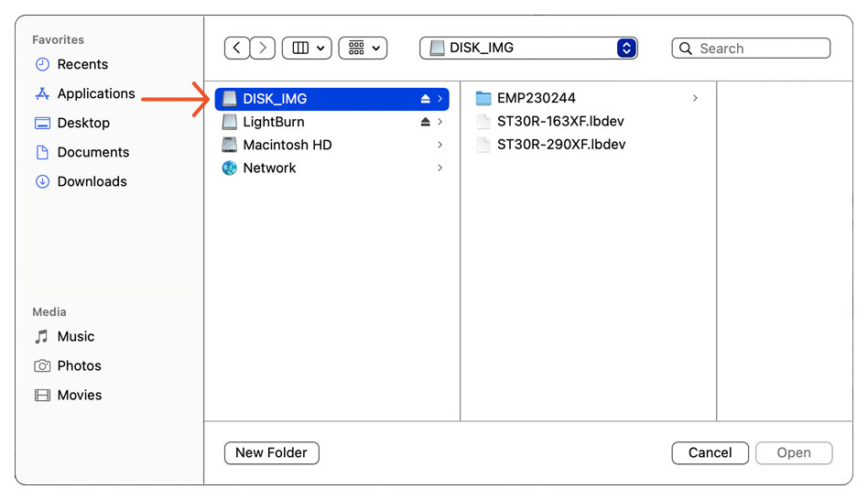Viewport: 868px width, 500px height.
Task: Click the Photos camera icon
Action: (42, 366)
